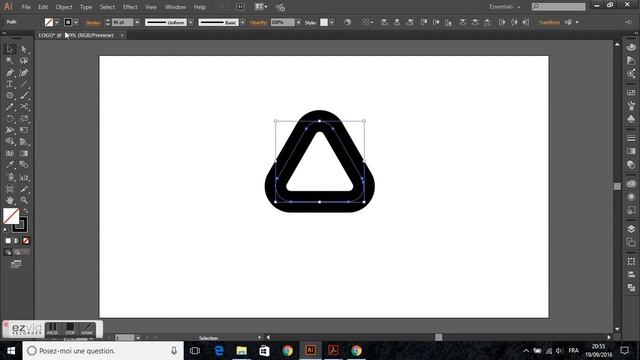
Task: Open Uniform variable width profile dropdown
Action: point(191,22)
